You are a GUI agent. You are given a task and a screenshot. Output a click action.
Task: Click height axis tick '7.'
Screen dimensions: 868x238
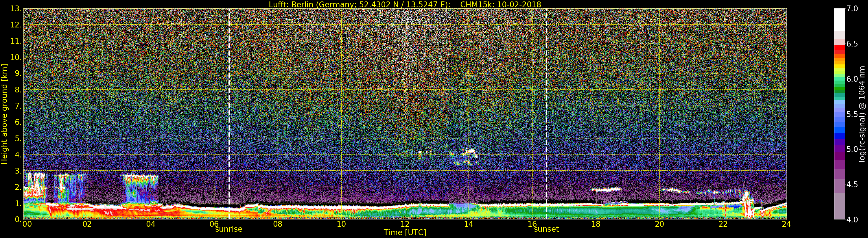click(18, 106)
